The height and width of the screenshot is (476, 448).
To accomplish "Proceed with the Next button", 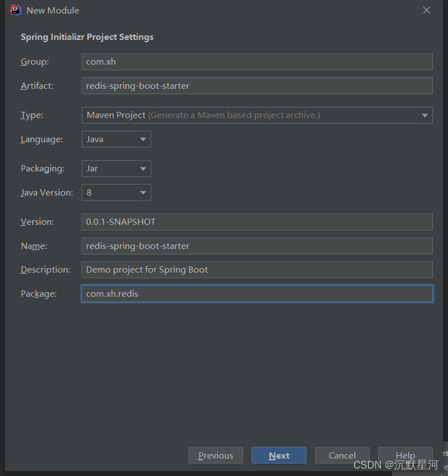I will tap(279, 455).
